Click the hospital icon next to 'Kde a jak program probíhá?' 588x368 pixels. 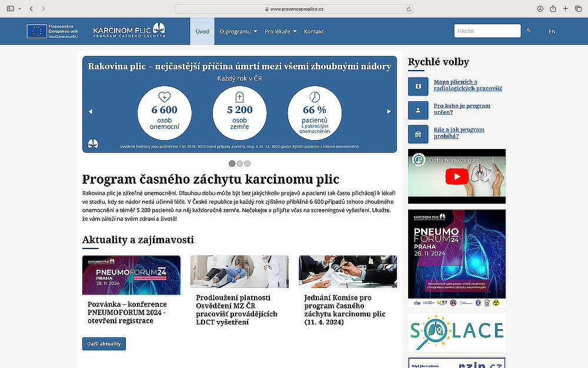click(418, 134)
